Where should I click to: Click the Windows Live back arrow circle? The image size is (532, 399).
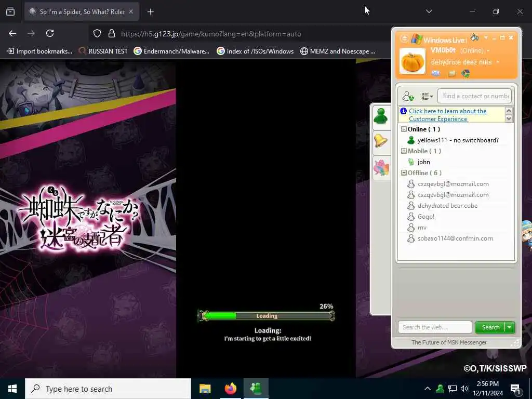pyautogui.click(x=404, y=38)
